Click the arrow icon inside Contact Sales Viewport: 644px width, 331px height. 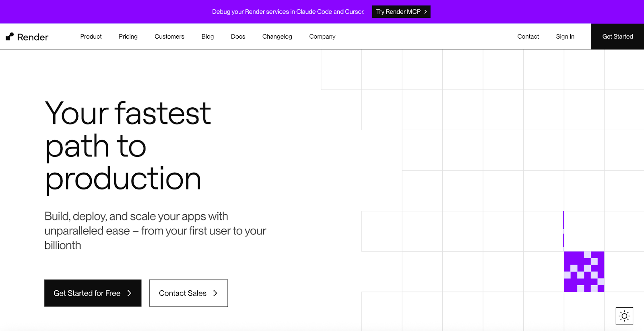pyautogui.click(x=216, y=293)
